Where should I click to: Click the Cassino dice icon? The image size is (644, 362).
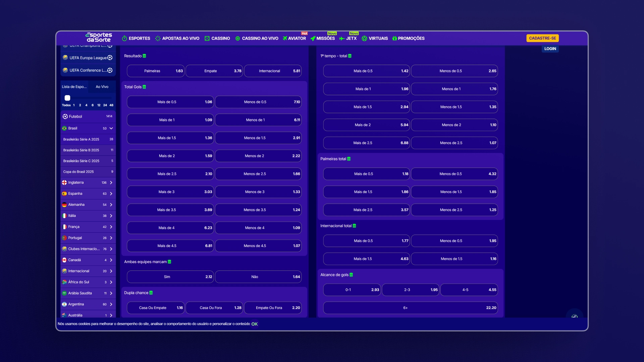(x=207, y=39)
